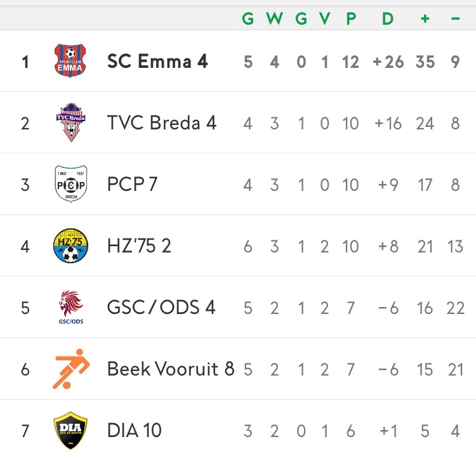Click the W wins column header
The width and height of the screenshot is (476, 458).
pyautogui.click(x=274, y=18)
